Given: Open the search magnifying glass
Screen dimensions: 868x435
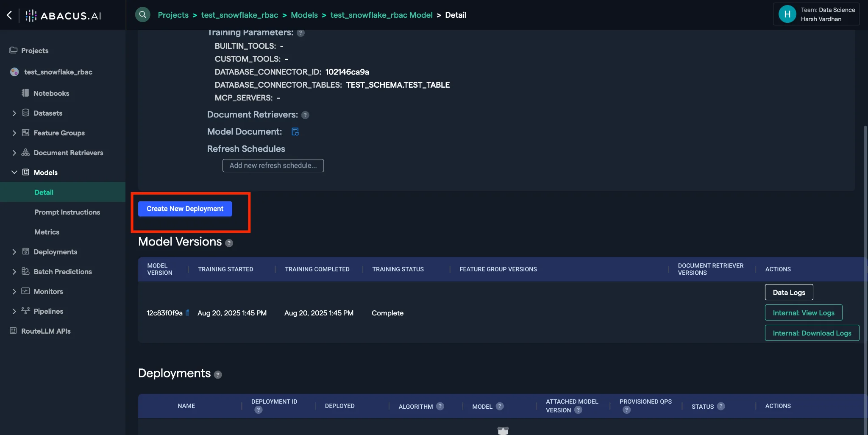Looking at the screenshot, I should click(142, 14).
